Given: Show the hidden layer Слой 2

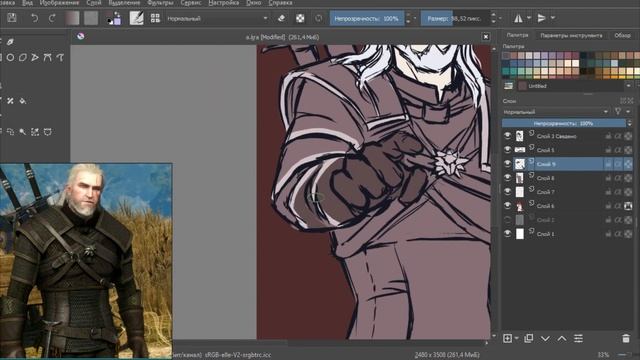Looking at the screenshot, I should [x=507, y=220].
